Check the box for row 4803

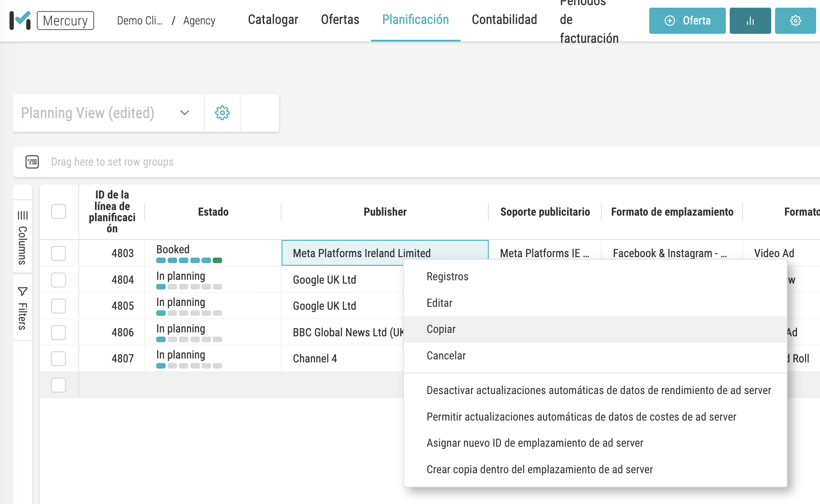point(59,253)
